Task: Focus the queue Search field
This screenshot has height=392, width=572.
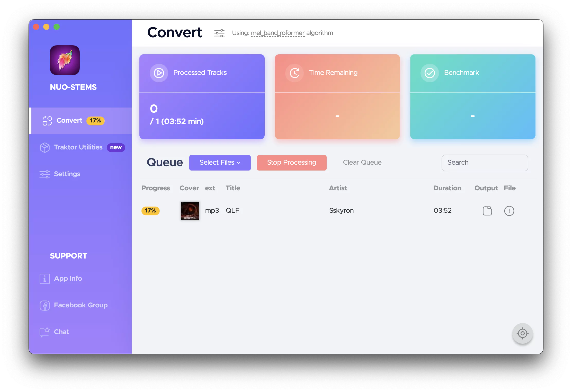Action: pos(485,163)
